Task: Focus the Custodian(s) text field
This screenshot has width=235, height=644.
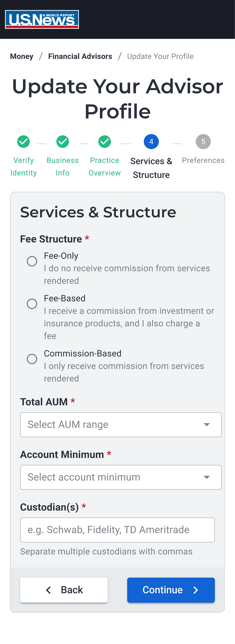Action: pyautogui.click(x=117, y=530)
